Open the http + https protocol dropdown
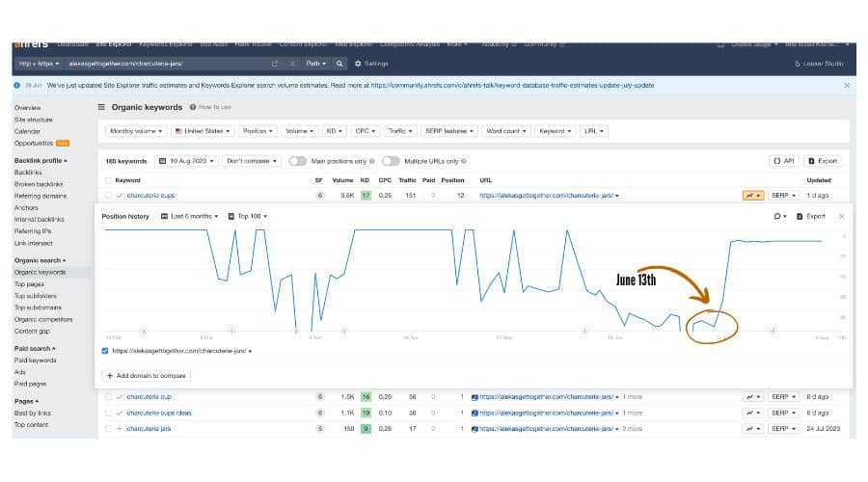The height and width of the screenshot is (482, 868). click(39, 64)
